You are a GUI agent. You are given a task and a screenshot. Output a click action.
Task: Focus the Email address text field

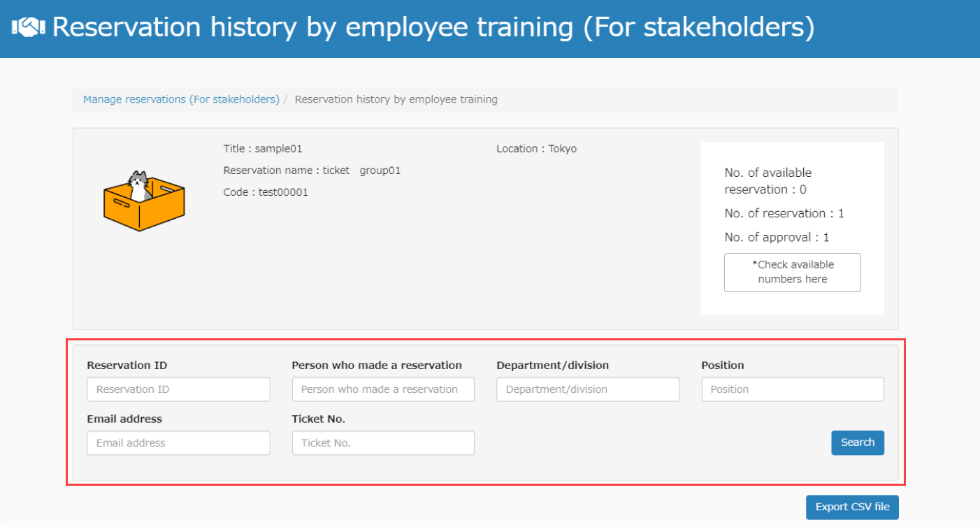(178, 443)
